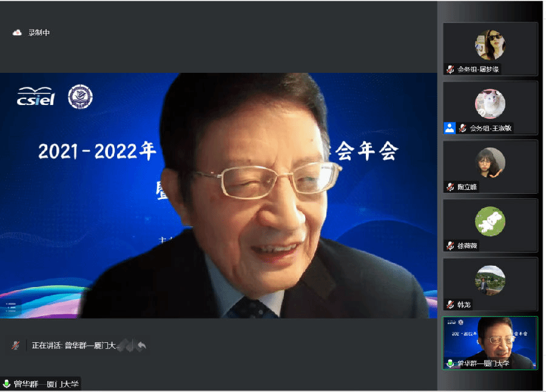Click the green active mic icon beside 曾华群—厦门大学
The height and width of the screenshot is (392, 546).
450,363
